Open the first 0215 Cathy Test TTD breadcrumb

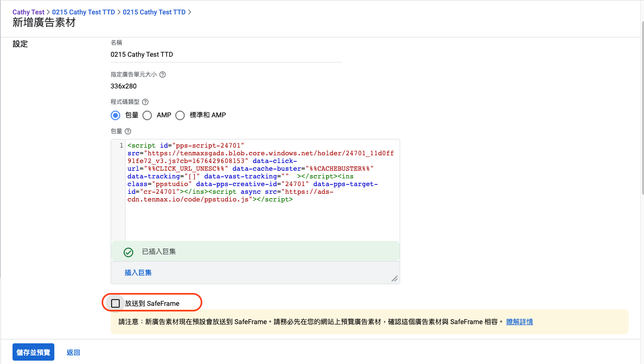(84, 12)
